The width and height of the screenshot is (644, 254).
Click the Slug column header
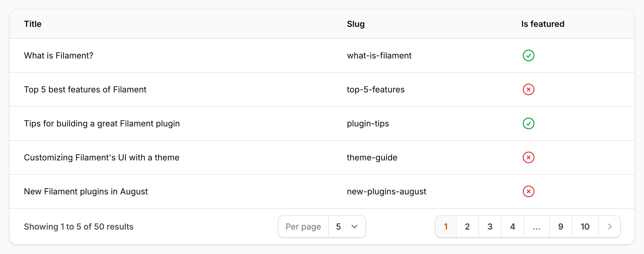point(356,24)
